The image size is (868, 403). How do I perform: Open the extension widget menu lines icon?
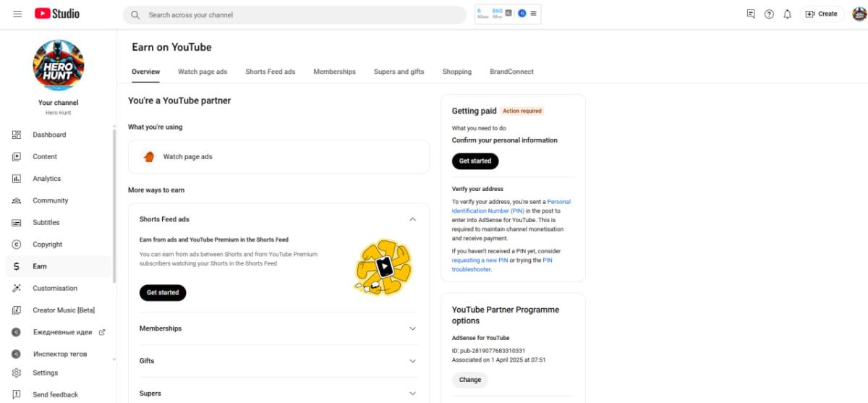[533, 14]
